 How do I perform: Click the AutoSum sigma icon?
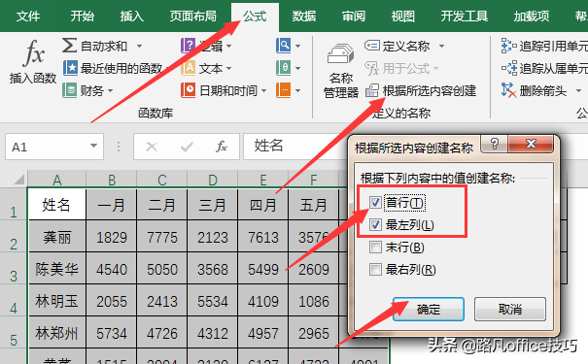click(x=70, y=46)
